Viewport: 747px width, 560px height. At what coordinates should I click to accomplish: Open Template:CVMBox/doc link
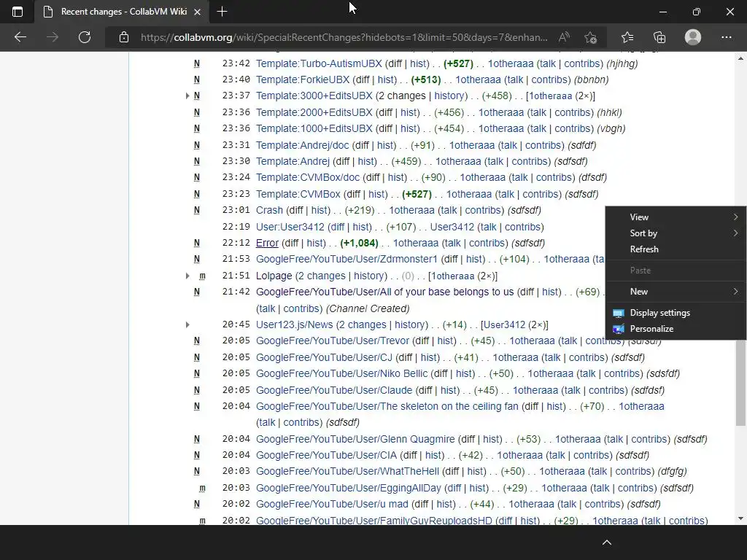point(308,178)
